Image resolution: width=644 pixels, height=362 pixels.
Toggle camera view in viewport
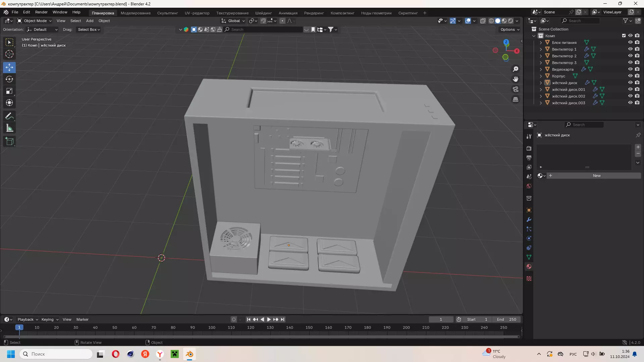coord(516,89)
